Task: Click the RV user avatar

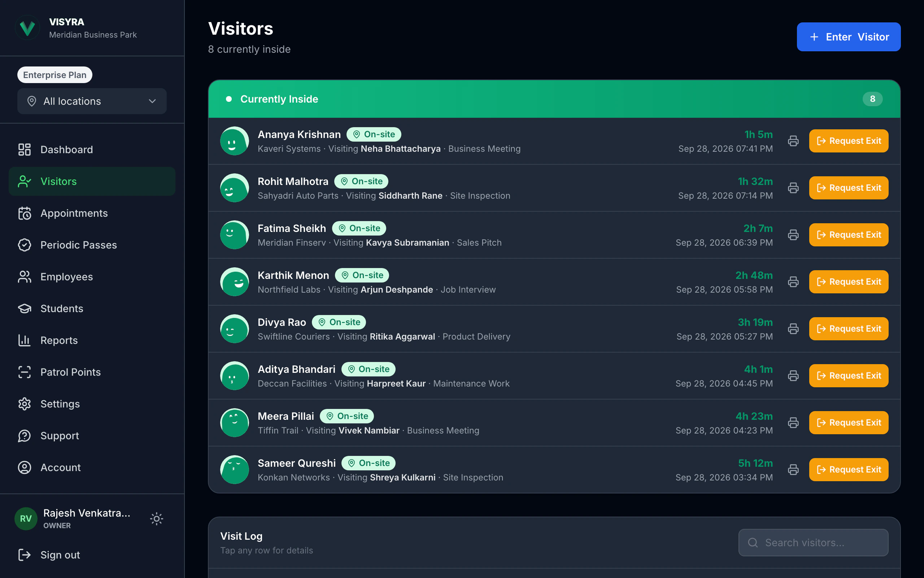Action: (26, 519)
